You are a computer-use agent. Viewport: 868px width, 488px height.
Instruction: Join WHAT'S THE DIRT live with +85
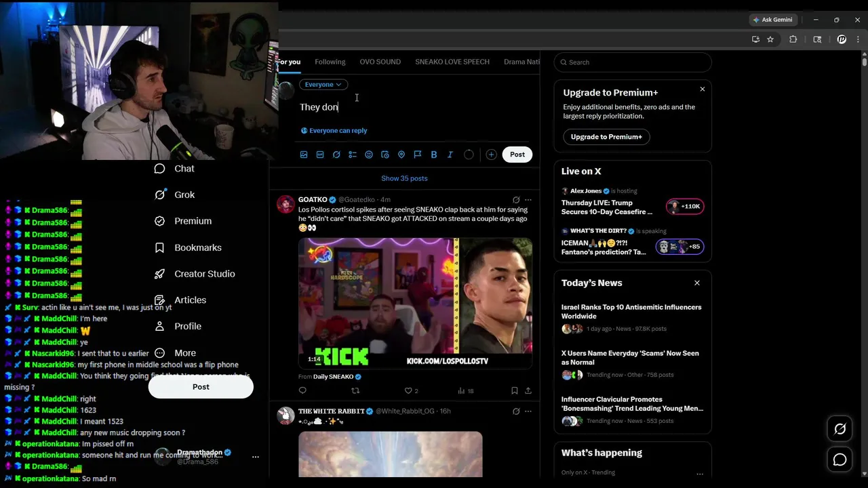click(679, 247)
